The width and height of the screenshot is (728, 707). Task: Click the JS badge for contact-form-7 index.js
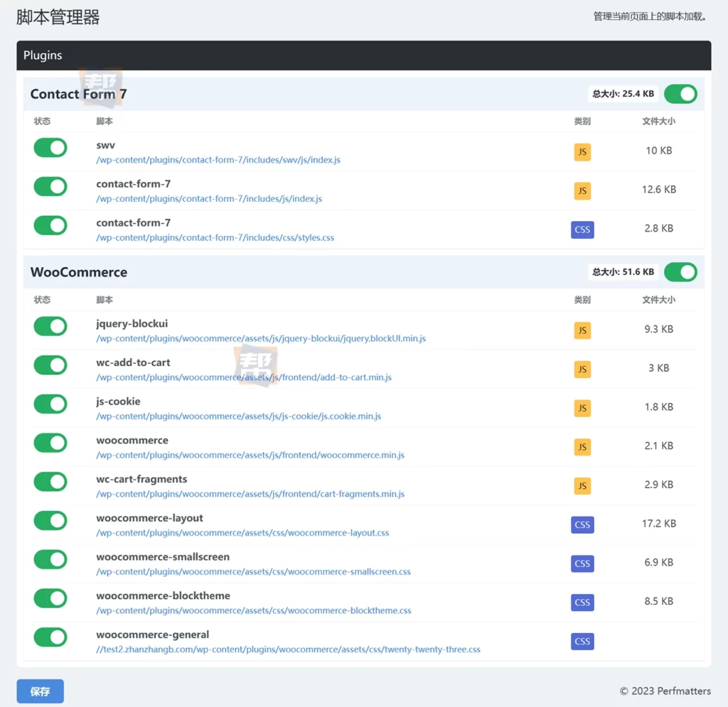pos(582,190)
